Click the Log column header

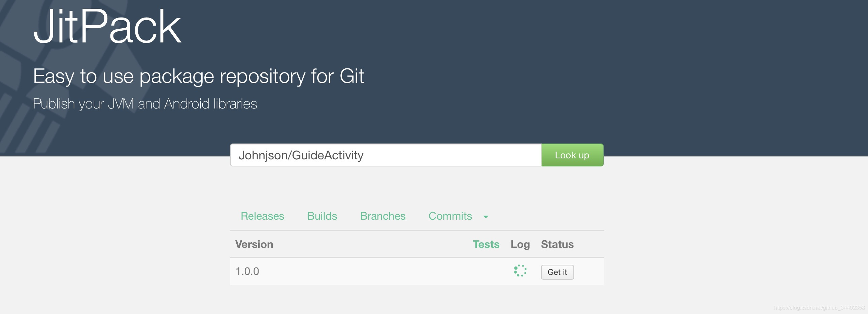(520, 245)
